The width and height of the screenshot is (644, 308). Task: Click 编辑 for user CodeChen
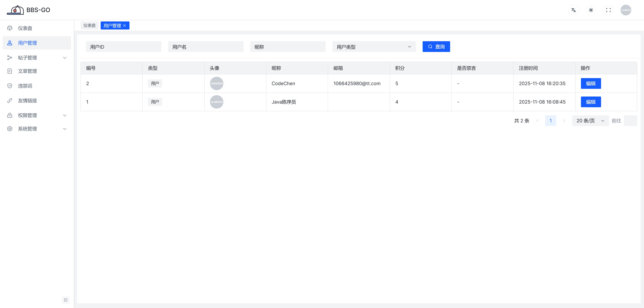[591, 83]
